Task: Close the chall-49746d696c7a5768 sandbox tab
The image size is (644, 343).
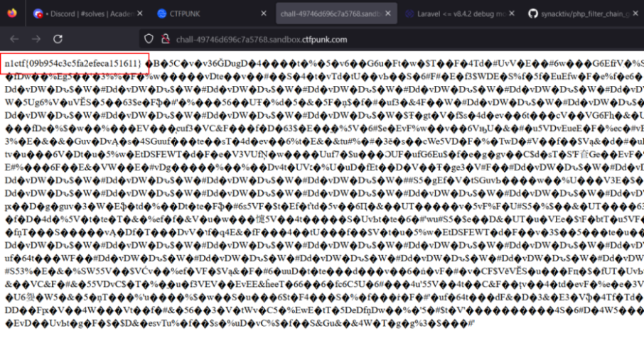Action: point(388,13)
